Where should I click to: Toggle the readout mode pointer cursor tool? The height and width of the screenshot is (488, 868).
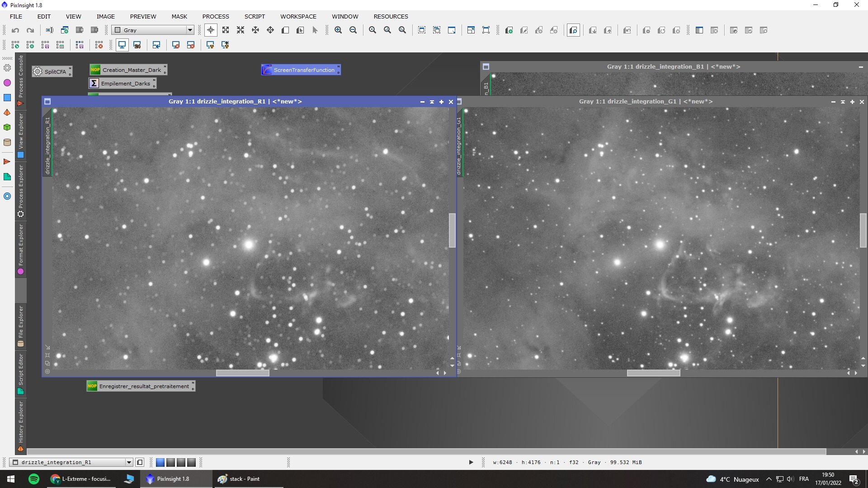(211, 30)
